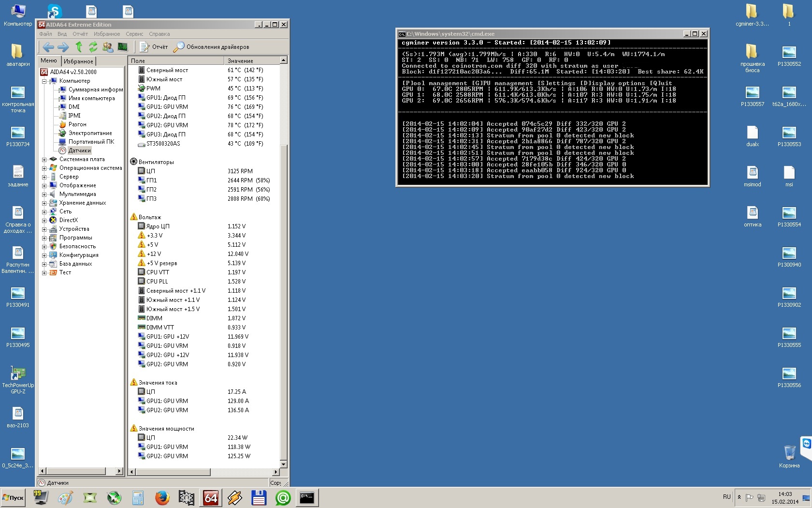Click the Значение column header
This screenshot has width=812, height=508.
pyautogui.click(x=252, y=60)
